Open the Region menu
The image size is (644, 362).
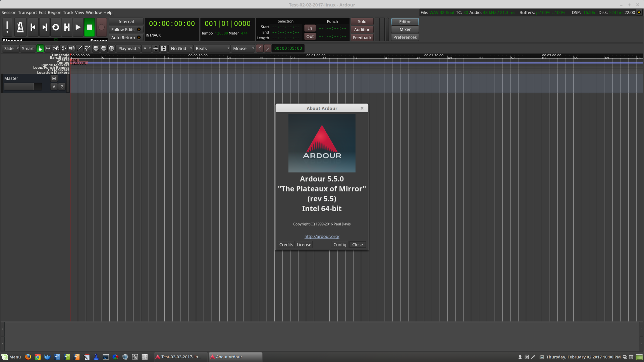(x=54, y=12)
